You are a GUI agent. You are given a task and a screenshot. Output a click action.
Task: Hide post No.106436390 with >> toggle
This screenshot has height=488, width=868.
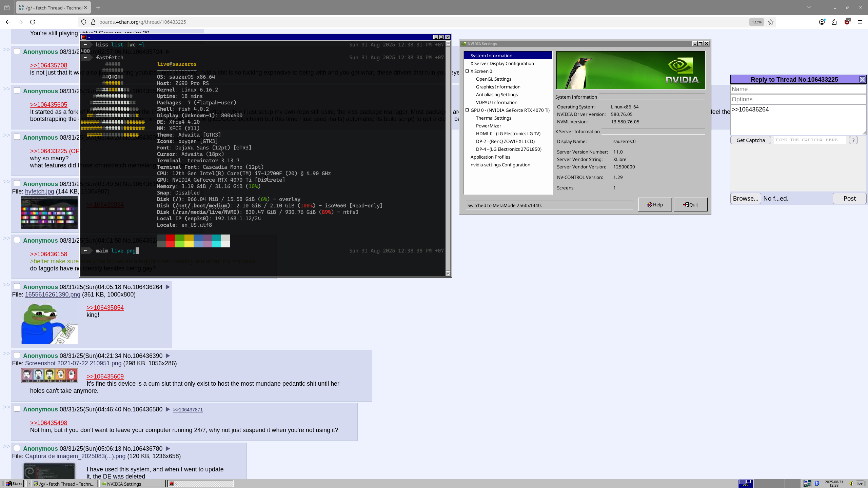pyautogui.click(x=6, y=353)
